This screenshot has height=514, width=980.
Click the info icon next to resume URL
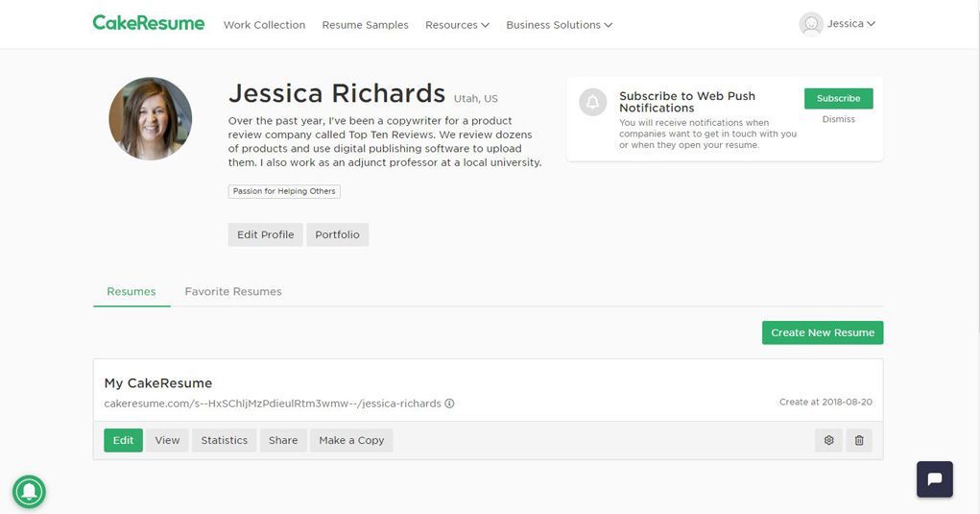tap(449, 404)
